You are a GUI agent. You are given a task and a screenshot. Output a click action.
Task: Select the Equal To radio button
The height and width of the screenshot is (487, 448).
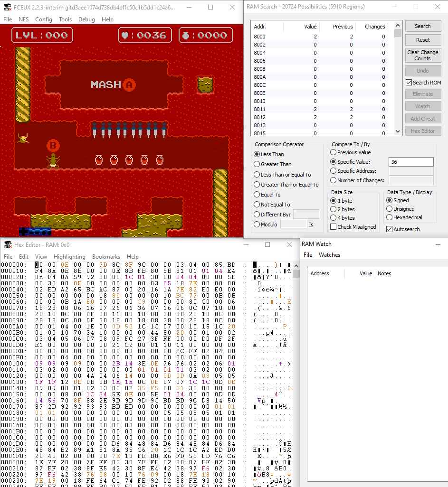267,195
